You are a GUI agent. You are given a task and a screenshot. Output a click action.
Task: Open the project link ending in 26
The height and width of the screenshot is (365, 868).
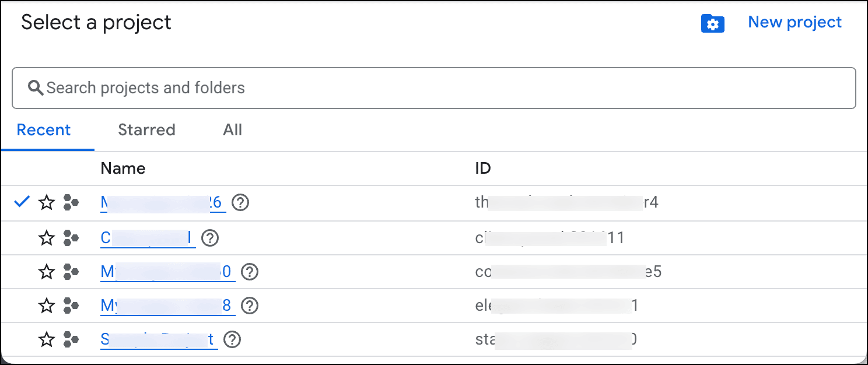(x=163, y=203)
